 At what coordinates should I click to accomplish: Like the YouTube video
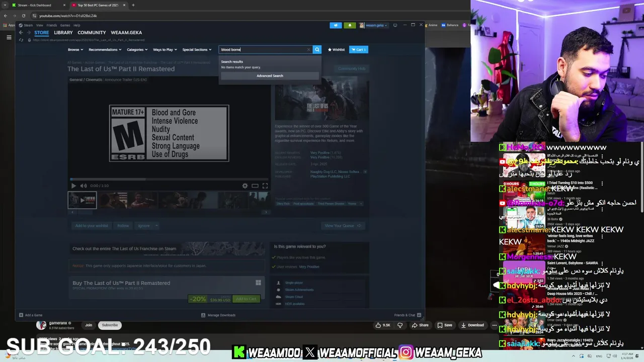(x=382, y=325)
